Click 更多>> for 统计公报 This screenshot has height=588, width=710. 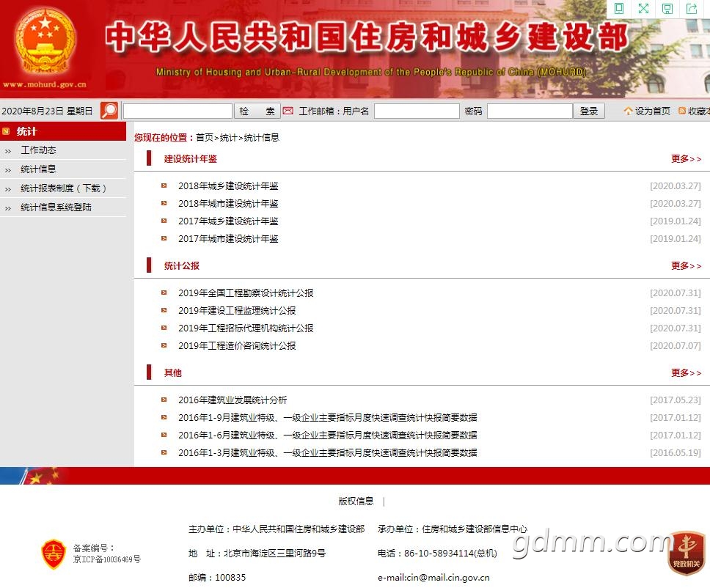[686, 265]
